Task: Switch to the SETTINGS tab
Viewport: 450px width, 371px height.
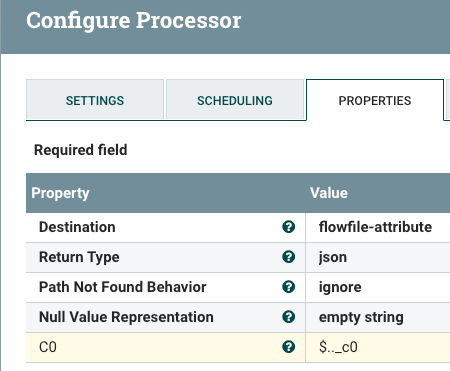Action: 95,100
